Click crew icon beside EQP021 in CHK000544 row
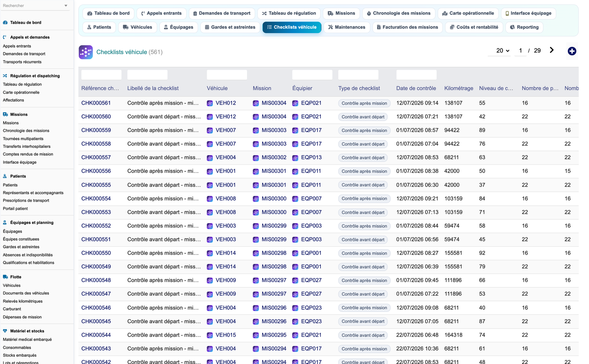589x364 pixels. click(x=295, y=335)
